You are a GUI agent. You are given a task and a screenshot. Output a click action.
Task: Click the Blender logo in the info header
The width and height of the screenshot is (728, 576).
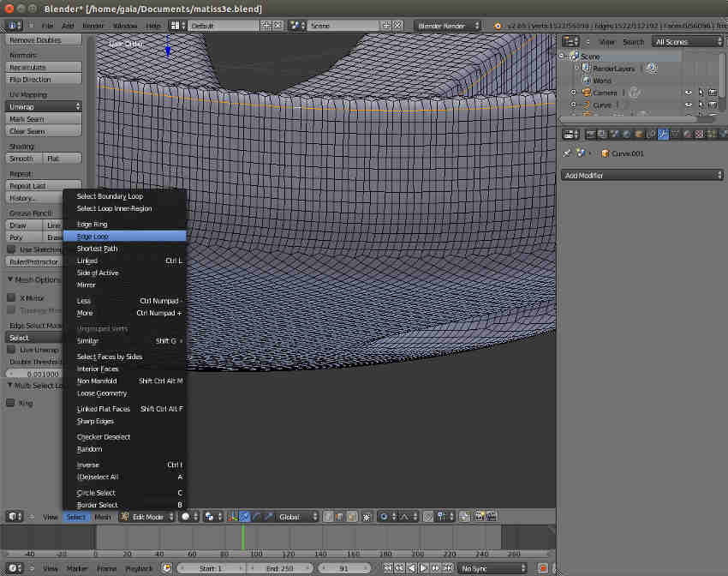[x=498, y=26]
